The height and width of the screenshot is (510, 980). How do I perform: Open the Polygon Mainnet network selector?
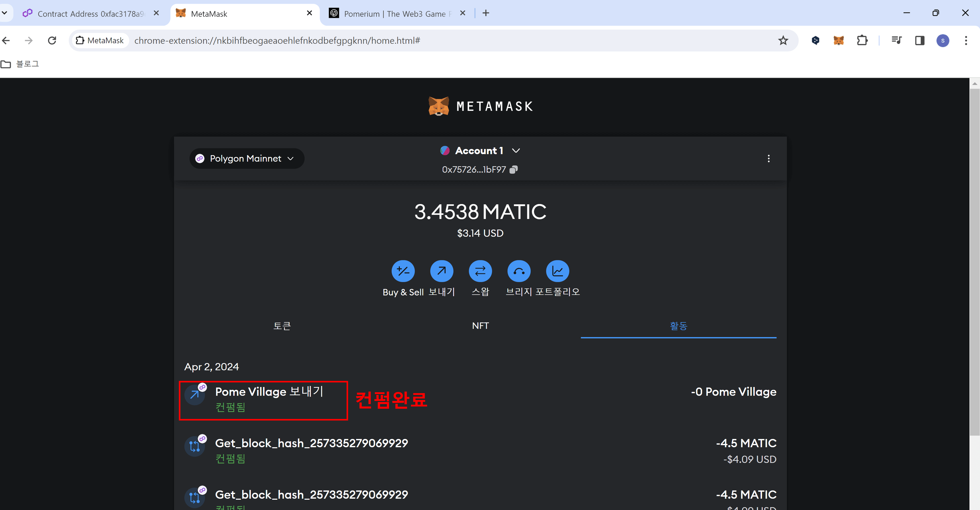[246, 158]
